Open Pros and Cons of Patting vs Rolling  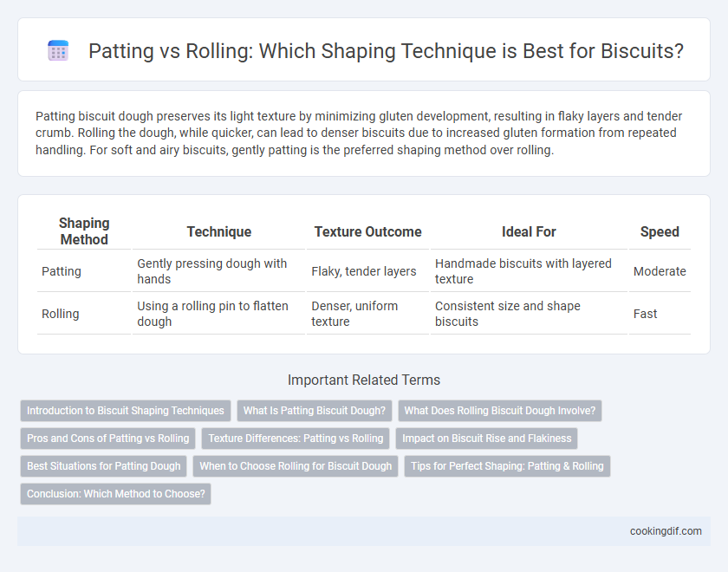coord(107,439)
